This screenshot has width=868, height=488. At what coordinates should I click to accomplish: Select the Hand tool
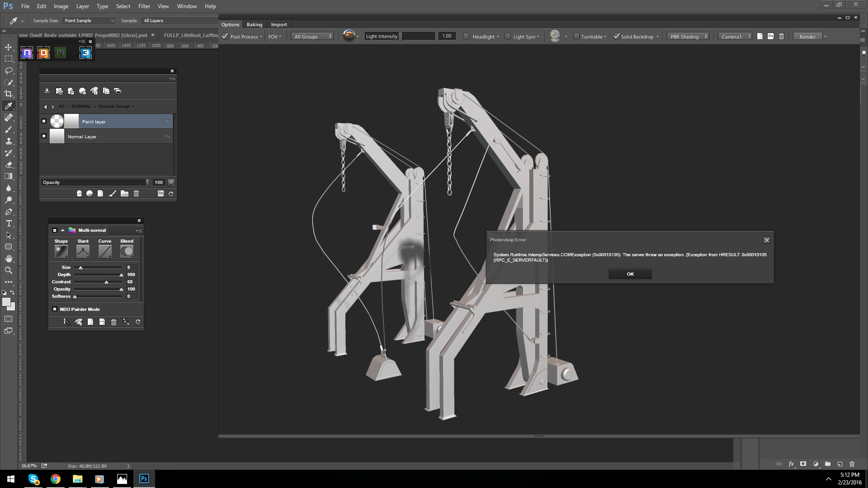(9, 258)
